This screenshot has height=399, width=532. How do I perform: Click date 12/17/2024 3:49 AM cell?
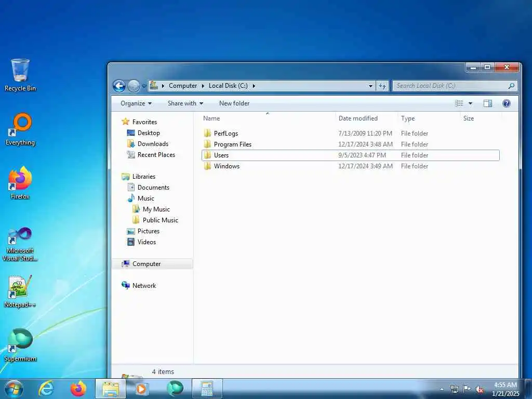point(365,166)
